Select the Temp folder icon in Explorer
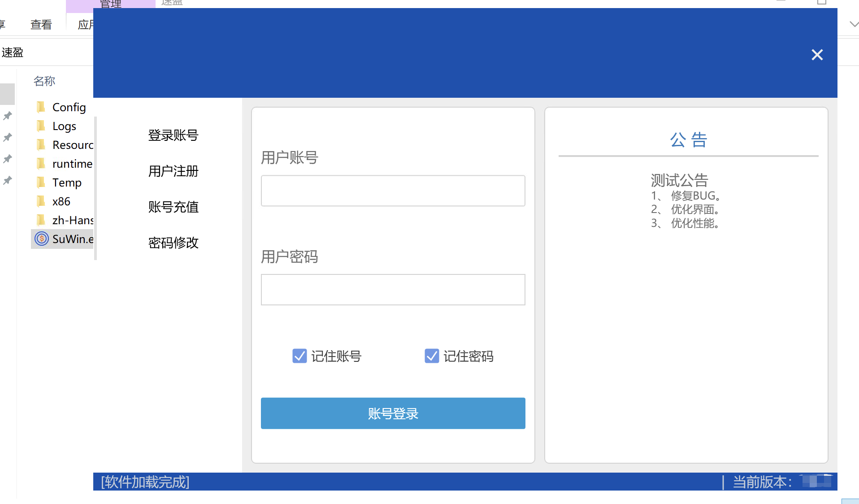This screenshot has height=504, width=859. [x=41, y=182]
